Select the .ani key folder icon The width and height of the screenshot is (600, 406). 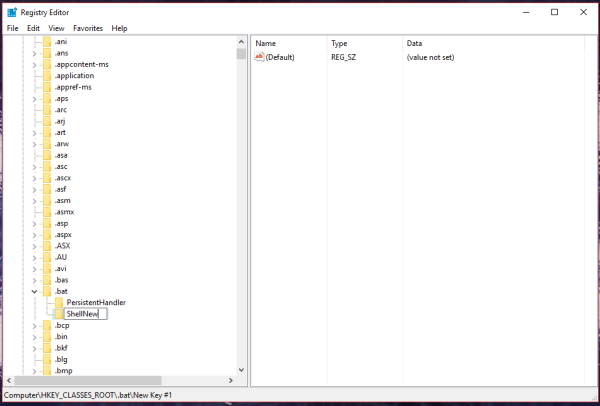[47, 41]
